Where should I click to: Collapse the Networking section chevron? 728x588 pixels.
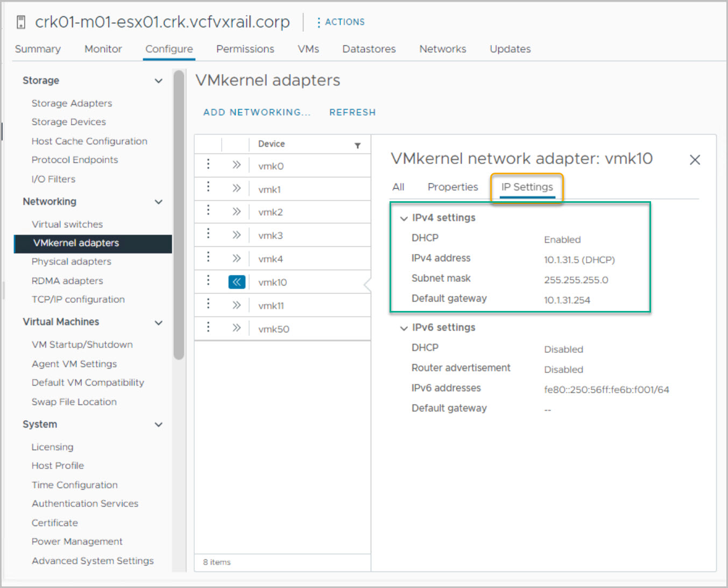point(159,202)
